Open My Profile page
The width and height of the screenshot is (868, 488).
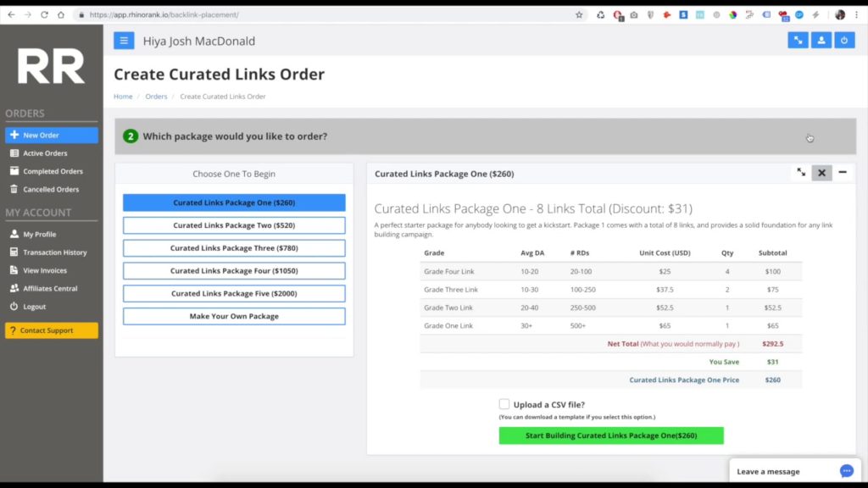pos(39,234)
